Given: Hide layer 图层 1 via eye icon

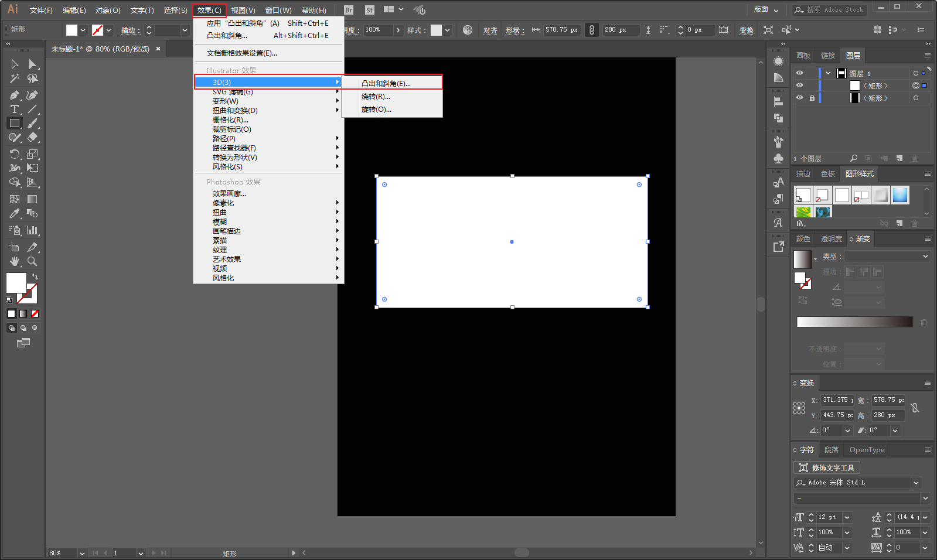Looking at the screenshot, I should 799,73.
